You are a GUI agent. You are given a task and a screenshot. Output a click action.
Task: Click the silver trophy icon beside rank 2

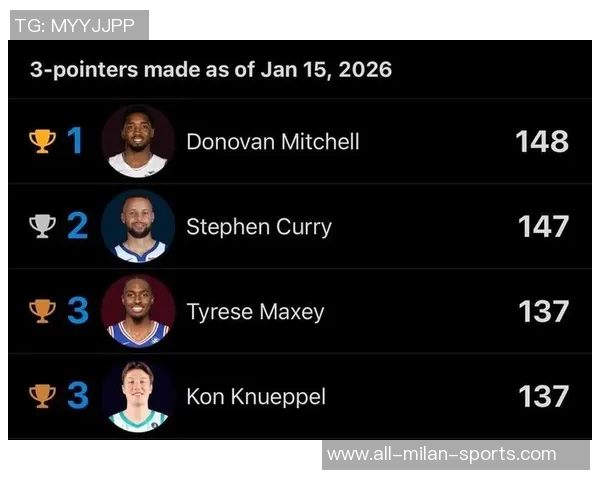click(42, 226)
